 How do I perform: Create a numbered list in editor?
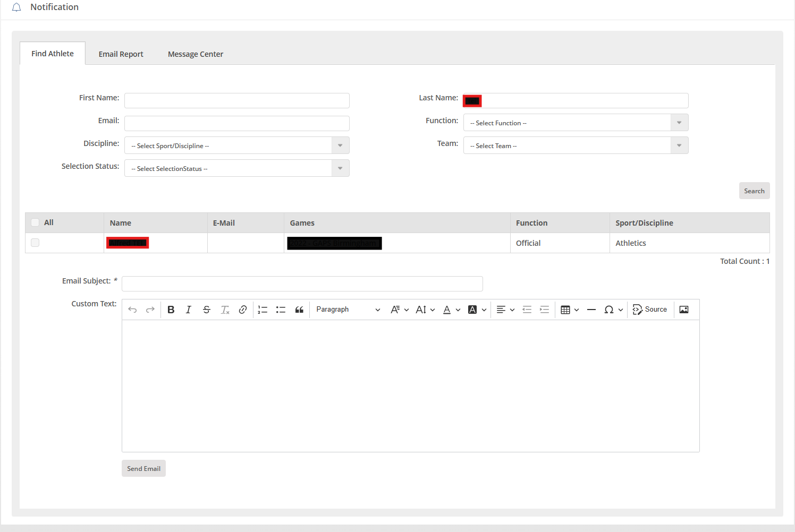(x=263, y=310)
